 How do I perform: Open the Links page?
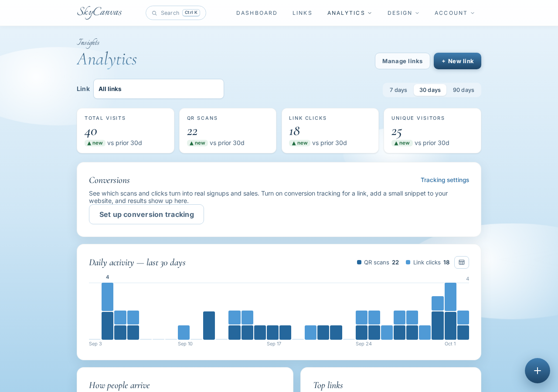pos(303,13)
